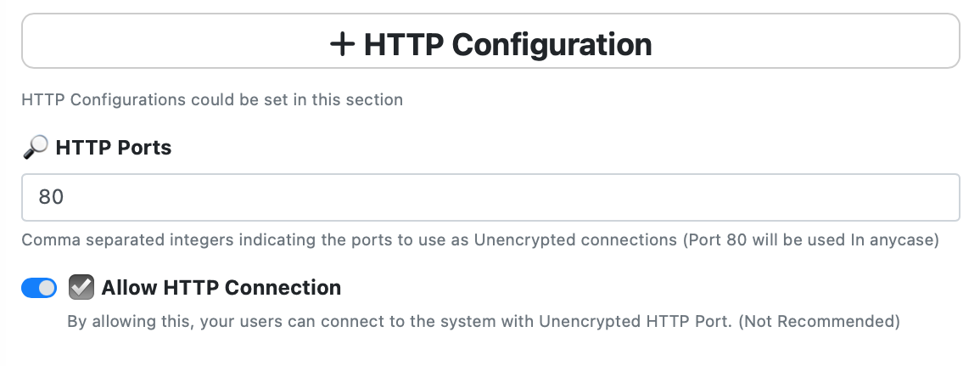980x366 pixels.
Task: Click the 'HTTP Configurations could be set' description
Action: 212,100
